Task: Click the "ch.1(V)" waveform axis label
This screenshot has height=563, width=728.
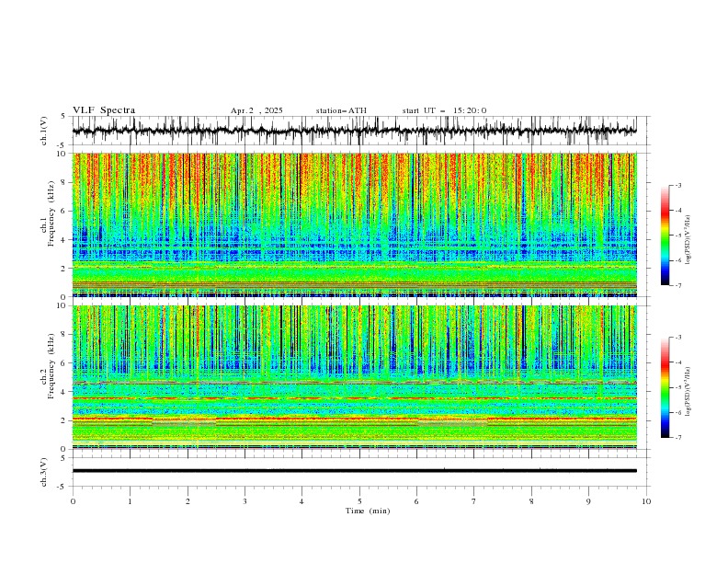Action: pos(44,131)
